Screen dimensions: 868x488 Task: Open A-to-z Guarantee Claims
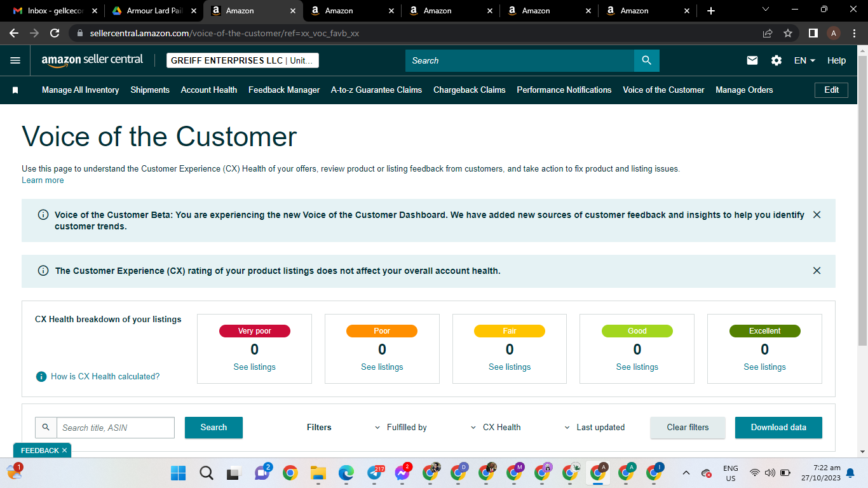coord(376,90)
